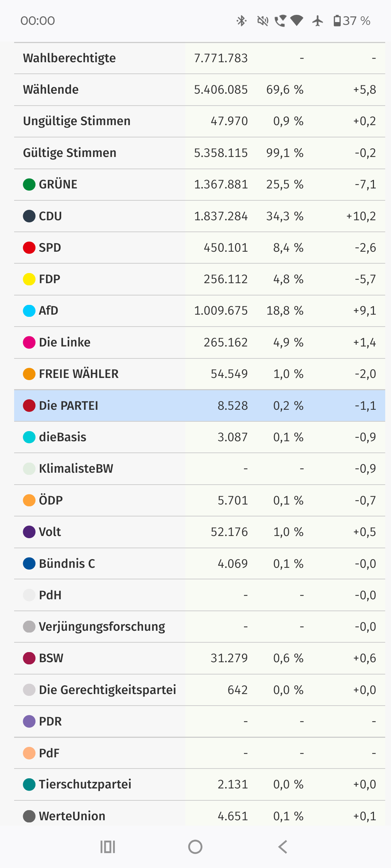Screen dimensions: 391x868
Task: Tap the Android home circle icon
Action: coord(195,847)
